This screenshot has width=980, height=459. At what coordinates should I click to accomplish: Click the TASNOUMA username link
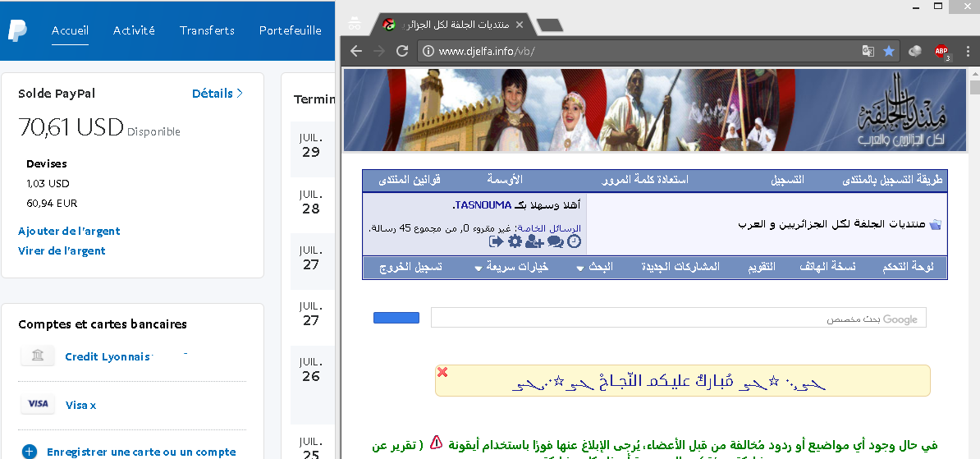point(483,205)
